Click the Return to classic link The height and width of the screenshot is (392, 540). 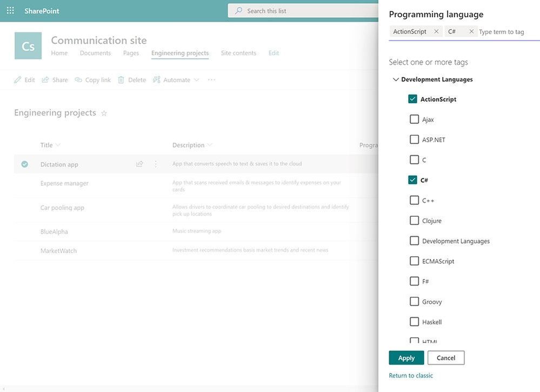click(x=411, y=375)
